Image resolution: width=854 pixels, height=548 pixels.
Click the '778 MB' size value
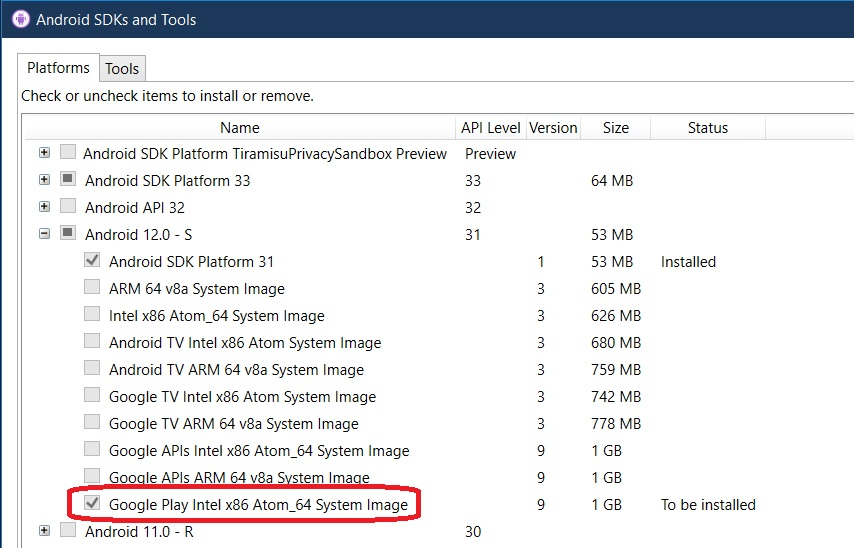[616, 424]
